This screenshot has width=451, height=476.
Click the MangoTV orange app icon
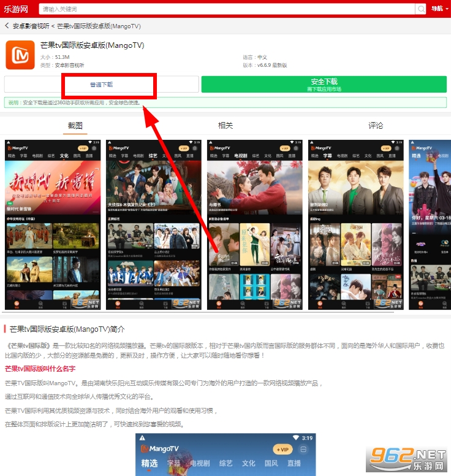[20, 55]
